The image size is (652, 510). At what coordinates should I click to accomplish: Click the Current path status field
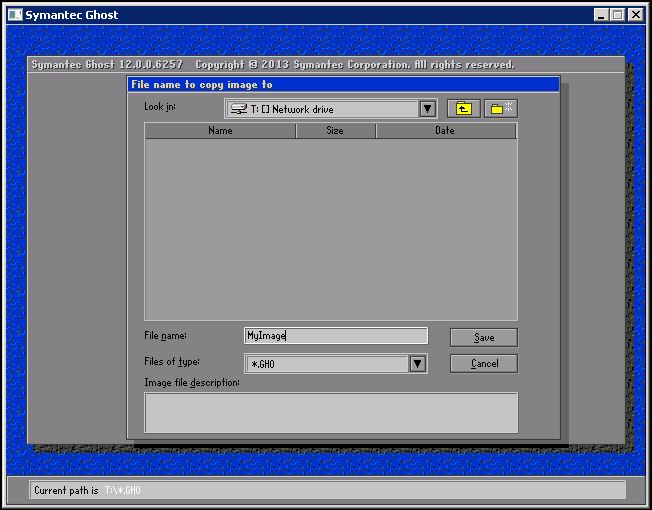tap(327, 490)
